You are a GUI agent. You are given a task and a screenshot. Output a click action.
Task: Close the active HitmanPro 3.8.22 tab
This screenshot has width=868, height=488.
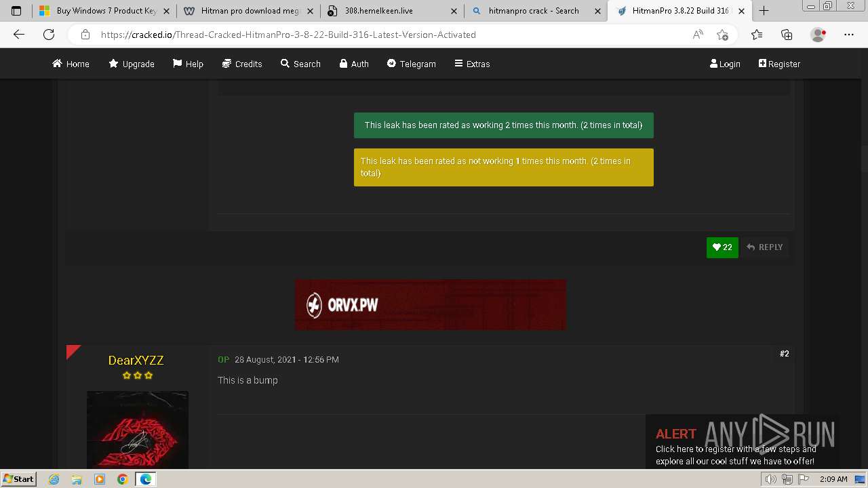[741, 11]
